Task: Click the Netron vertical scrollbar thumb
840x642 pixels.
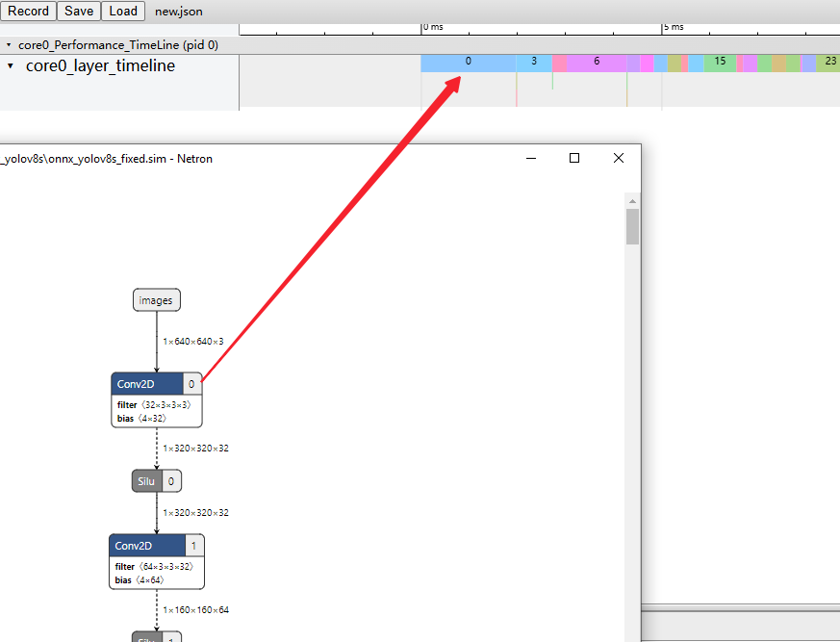Action: [x=632, y=227]
